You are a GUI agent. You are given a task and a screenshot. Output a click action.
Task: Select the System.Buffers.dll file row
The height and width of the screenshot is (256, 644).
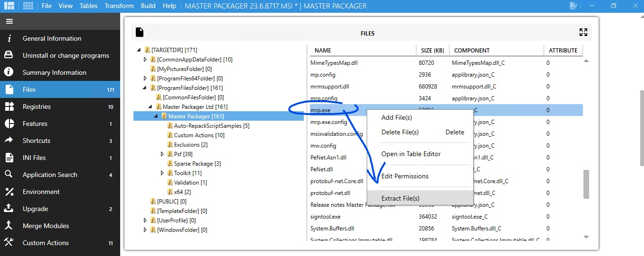pyautogui.click(x=446, y=229)
